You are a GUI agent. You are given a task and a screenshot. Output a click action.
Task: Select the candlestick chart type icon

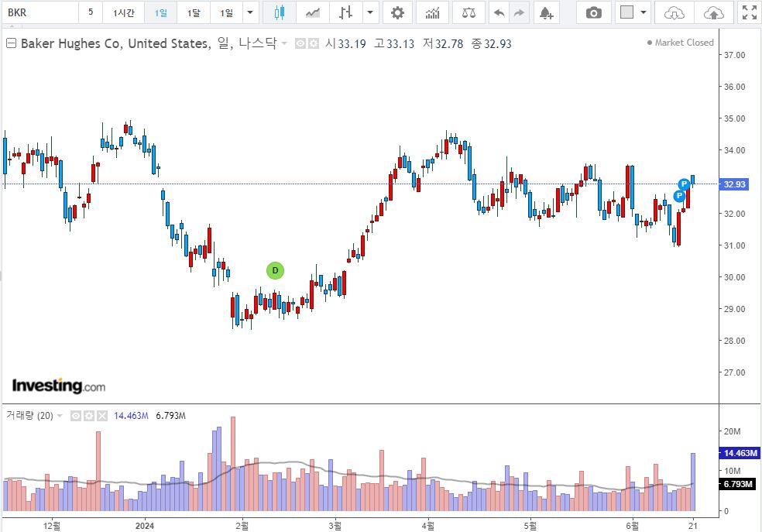pos(280,12)
